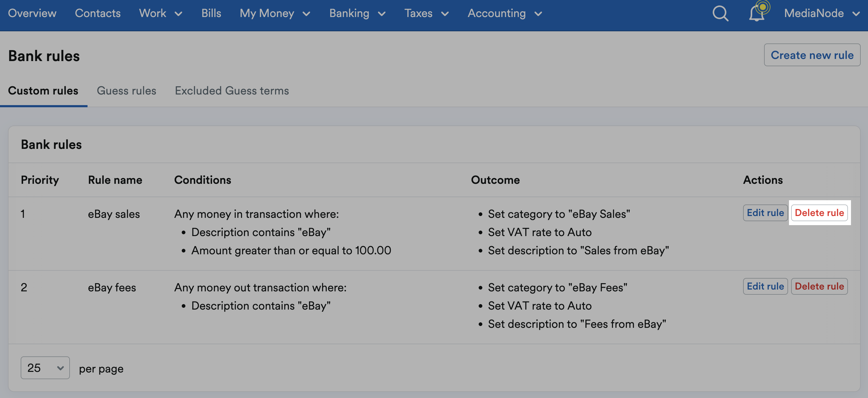Click the Priority column header
This screenshot has width=868, height=398.
tap(40, 180)
